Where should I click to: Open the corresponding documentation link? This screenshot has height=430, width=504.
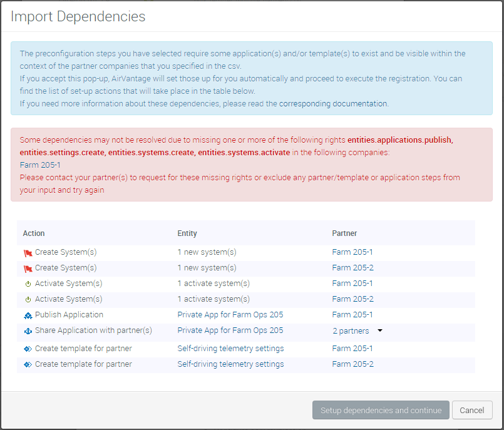point(334,103)
